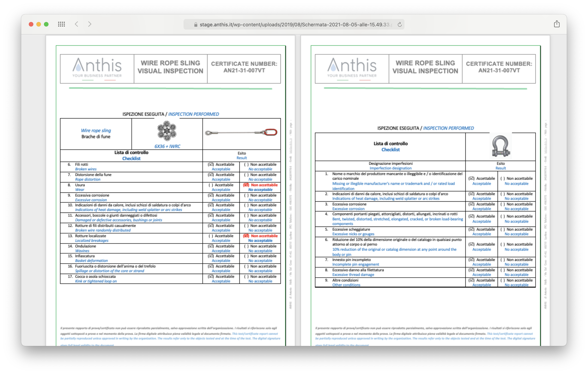588x374 pixels.
Task: Click the text "Brache di fune"
Action: 96,137
